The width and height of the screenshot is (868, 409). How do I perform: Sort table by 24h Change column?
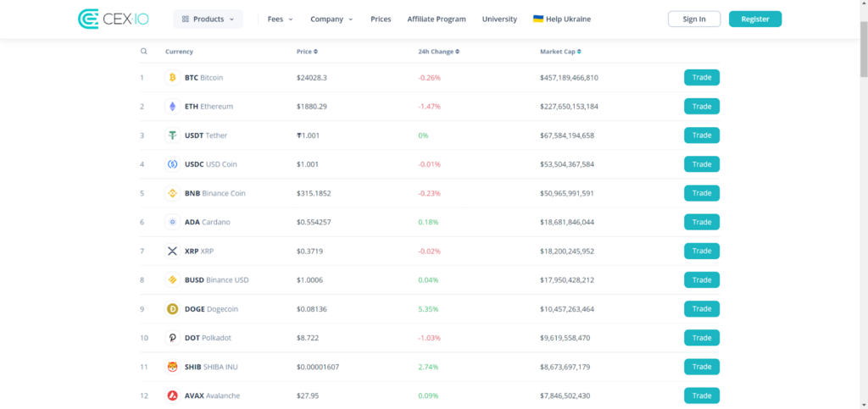point(438,52)
